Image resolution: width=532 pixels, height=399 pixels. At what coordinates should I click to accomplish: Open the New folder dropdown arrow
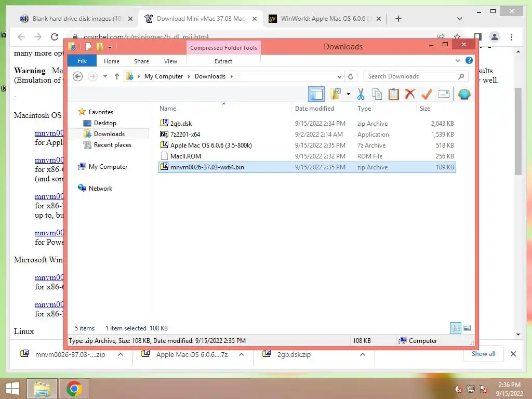[348, 94]
